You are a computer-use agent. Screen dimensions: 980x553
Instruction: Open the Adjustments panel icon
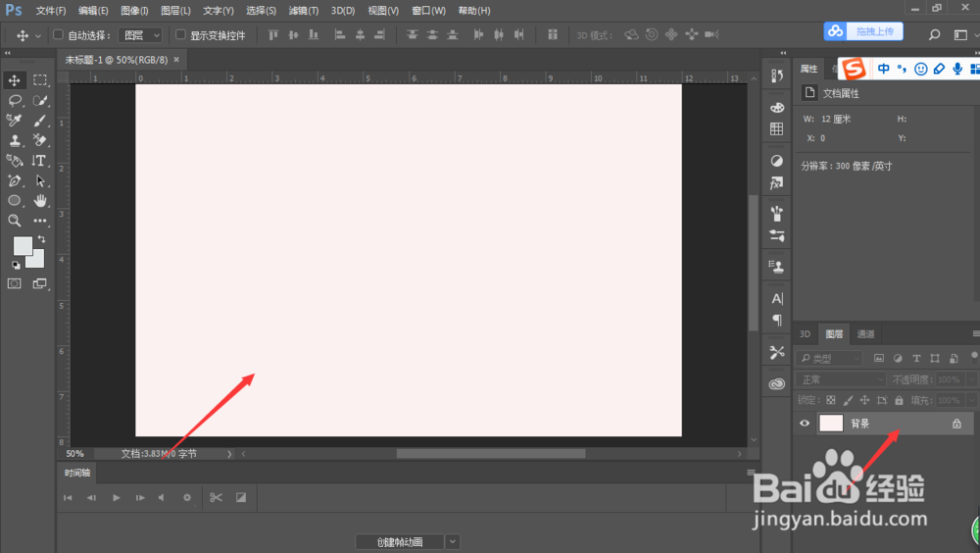click(x=777, y=161)
